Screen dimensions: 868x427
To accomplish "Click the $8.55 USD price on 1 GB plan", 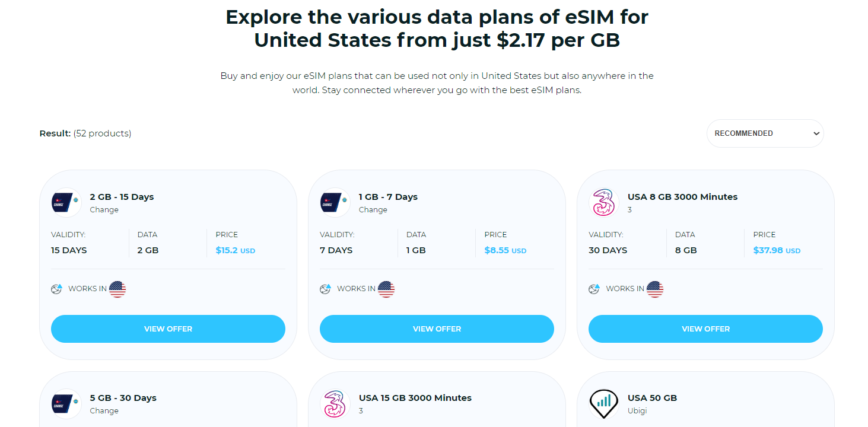I will (x=505, y=250).
